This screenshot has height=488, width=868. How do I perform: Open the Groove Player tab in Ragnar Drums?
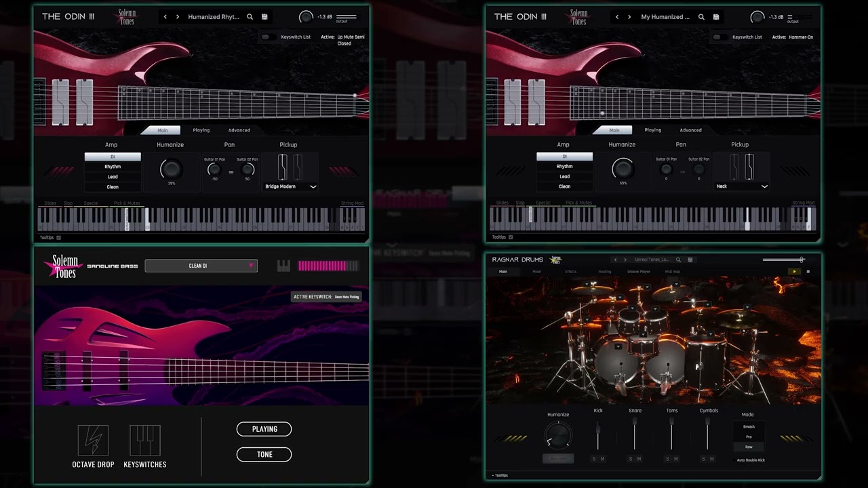(638, 272)
